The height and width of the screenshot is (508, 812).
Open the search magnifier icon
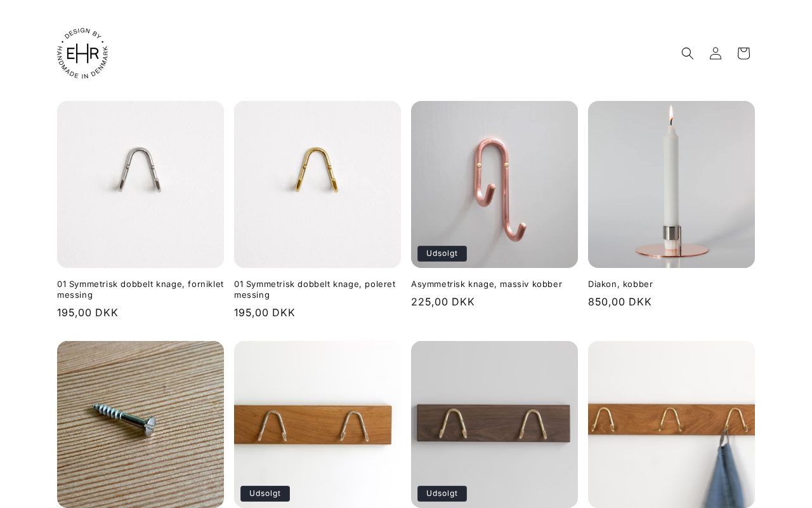(x=688, y=53)
